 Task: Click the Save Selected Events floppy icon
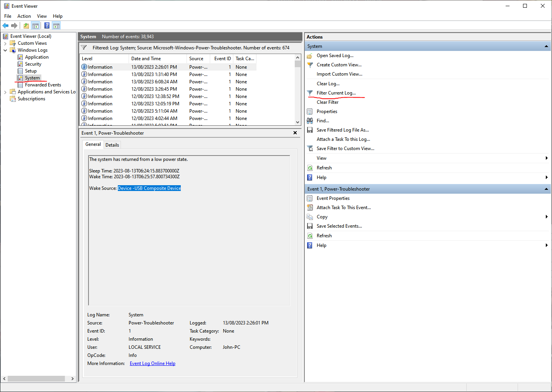[310, 226]
